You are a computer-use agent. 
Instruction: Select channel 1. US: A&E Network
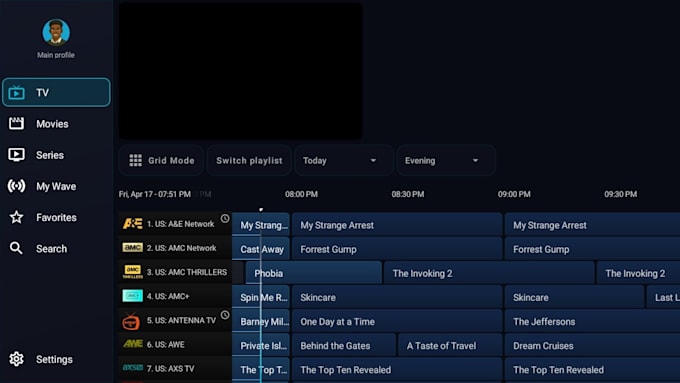pyautogui.click(x=175, y=223)
